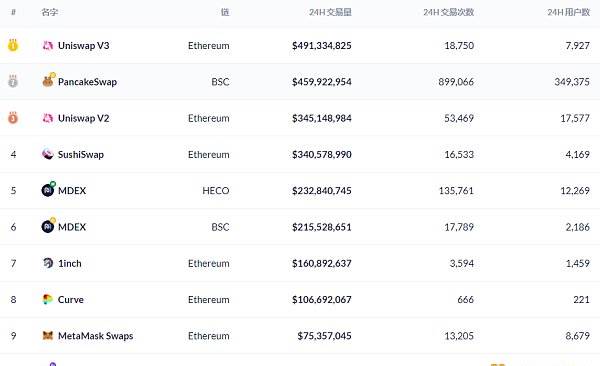Select the Curve $106,692,067 volume cell
Screen dimensions: 600x366
322,299
